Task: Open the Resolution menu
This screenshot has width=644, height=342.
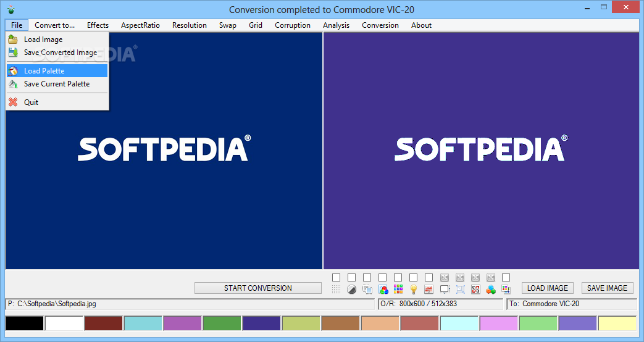Action: 190,25
